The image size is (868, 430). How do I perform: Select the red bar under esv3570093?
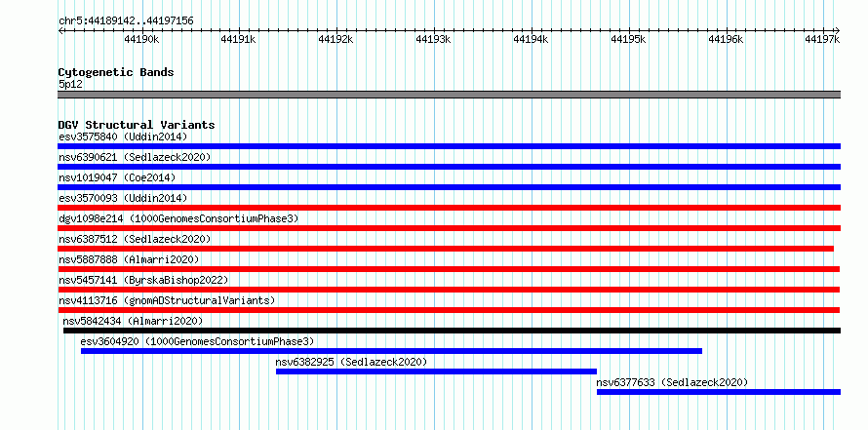449,208
